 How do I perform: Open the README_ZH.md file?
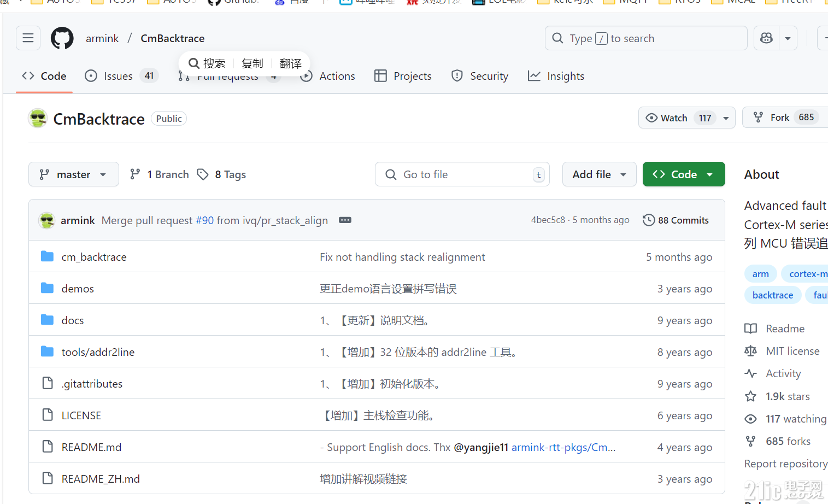click(101, 479)
